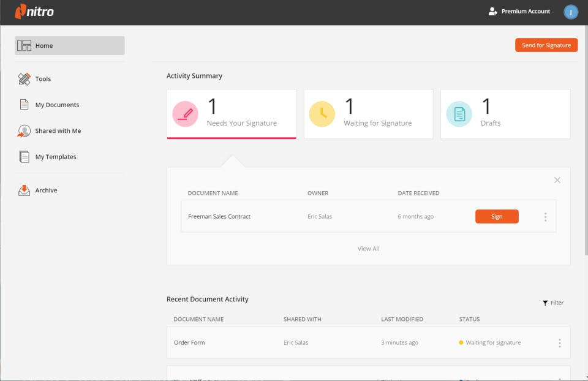This screenshot has height=381, width=588.
Task: Open the Filter dropdown for recent activity
Action: point(552,303)
